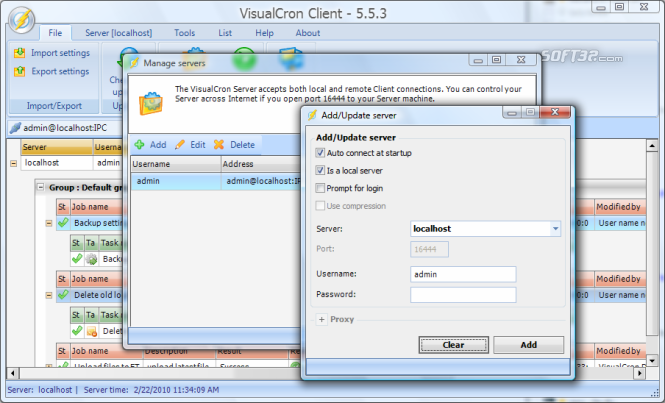Image resolution: width=665 pixels, height=403 pixels.
Task: Click the Add/Update server title bar icon
Action: (x=313, y=115)
